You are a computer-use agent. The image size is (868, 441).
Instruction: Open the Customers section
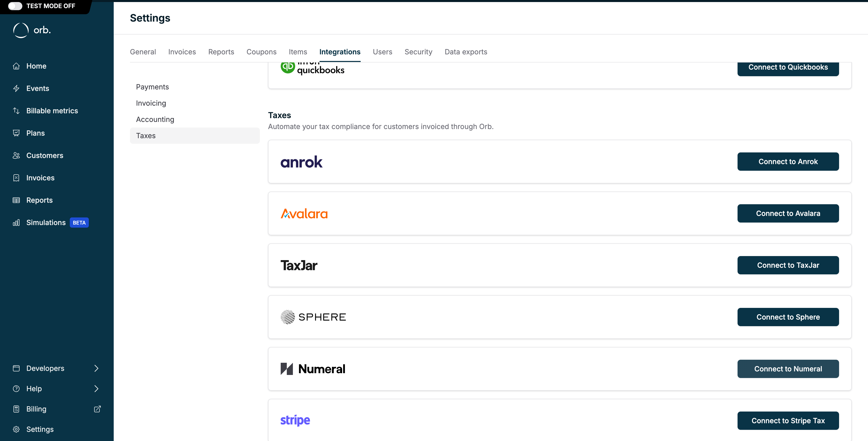[x=45, y=155]
